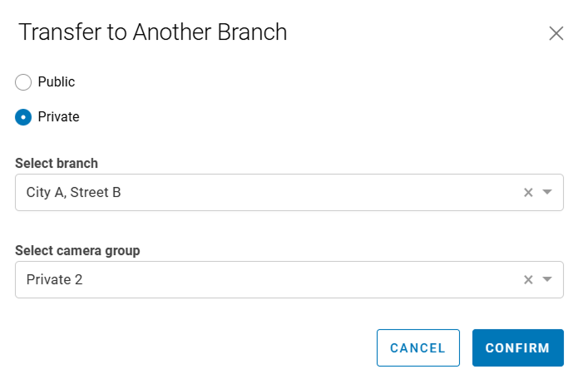Click the "Select camera group" field label
The width and height of the screenshot is (588, 384).
click(77, 251)
